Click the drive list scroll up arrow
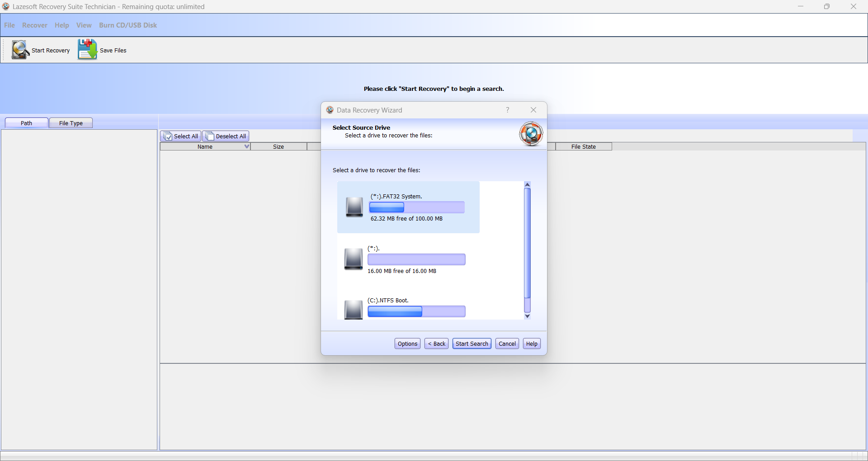The height and width of the screenshot is (461, 868). click(x=527, y=185)
